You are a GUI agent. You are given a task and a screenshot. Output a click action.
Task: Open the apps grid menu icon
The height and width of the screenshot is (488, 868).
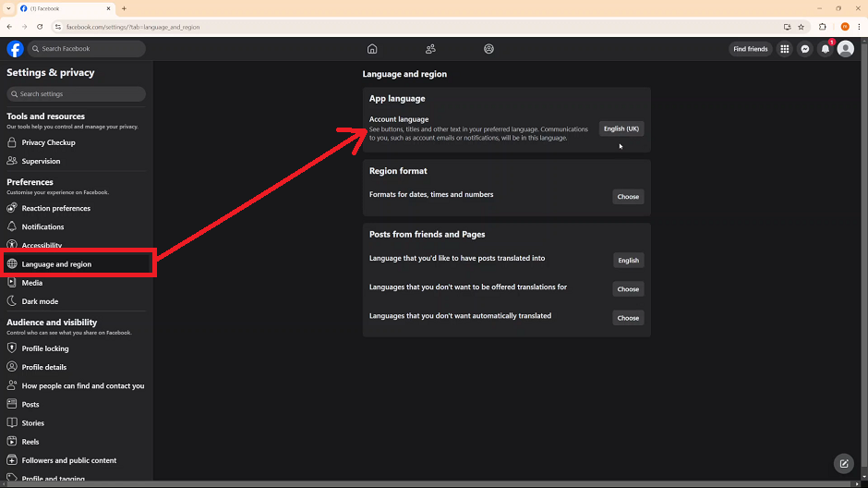(784, 49)
